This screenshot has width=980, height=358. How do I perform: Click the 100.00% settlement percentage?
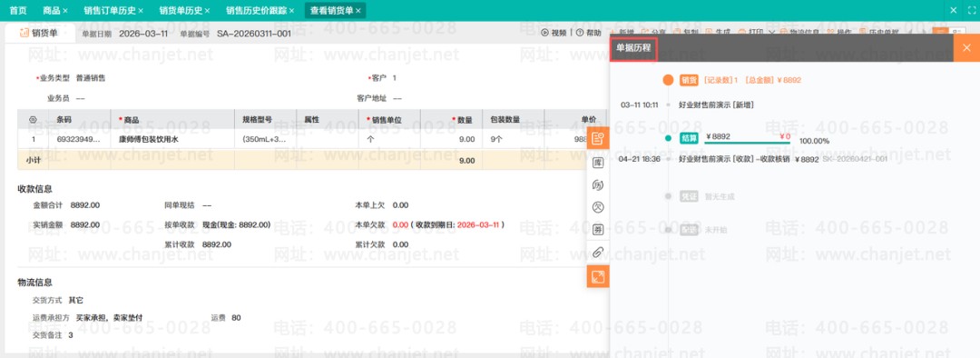[814, 141]
